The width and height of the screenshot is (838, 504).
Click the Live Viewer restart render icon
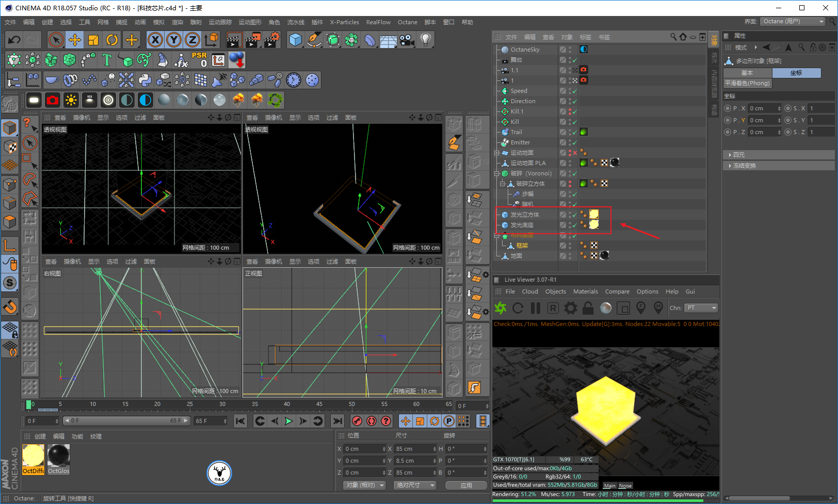[518, 308]
